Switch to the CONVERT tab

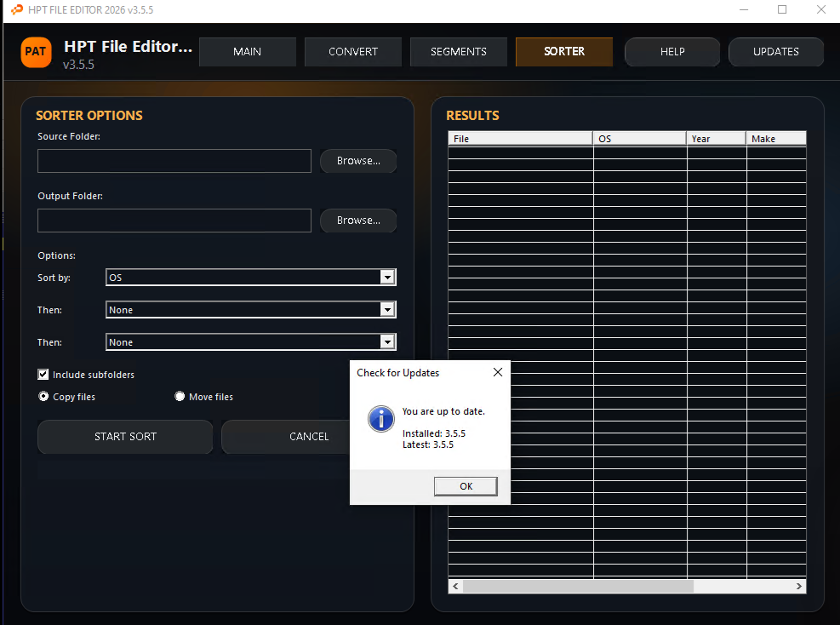353,52
